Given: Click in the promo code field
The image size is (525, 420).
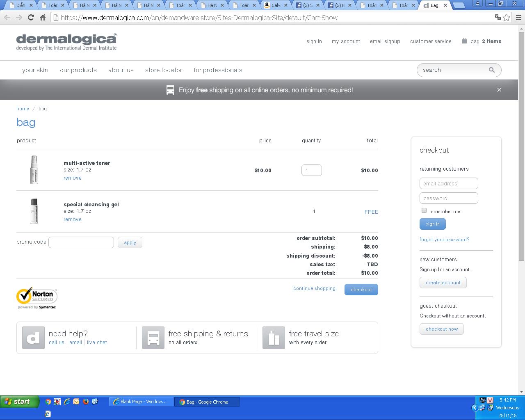Looking at the screenshot, I should 81,242.
